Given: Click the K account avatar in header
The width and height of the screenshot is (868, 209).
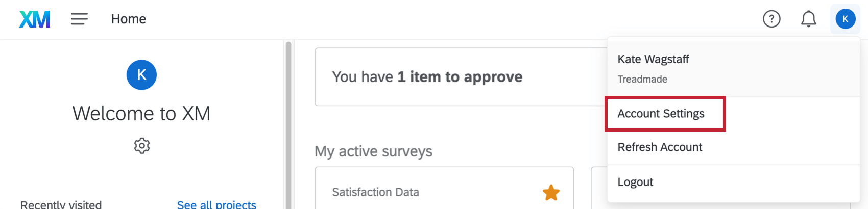Looking at the screenshot, I should tap(845, 19).
